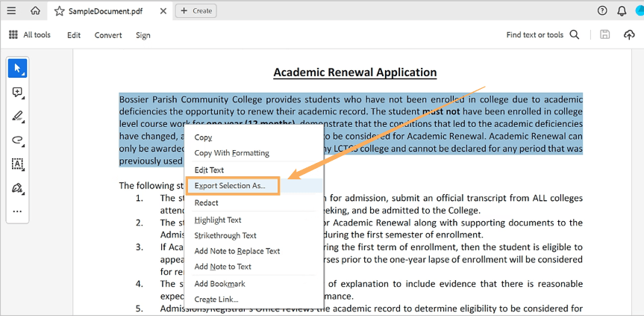Select the Add text box tool

(x=18, y=164)
